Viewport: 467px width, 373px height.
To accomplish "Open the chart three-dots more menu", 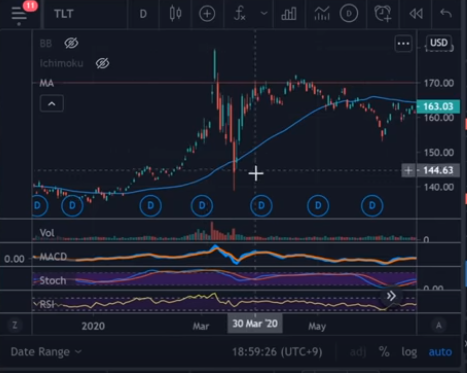I will click(x=403, y=43).
